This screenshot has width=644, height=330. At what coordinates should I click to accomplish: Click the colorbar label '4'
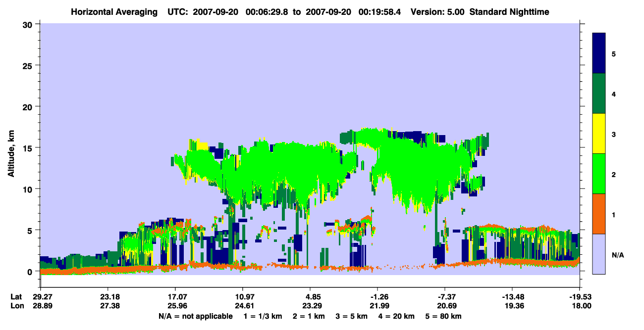coord(614,94)
